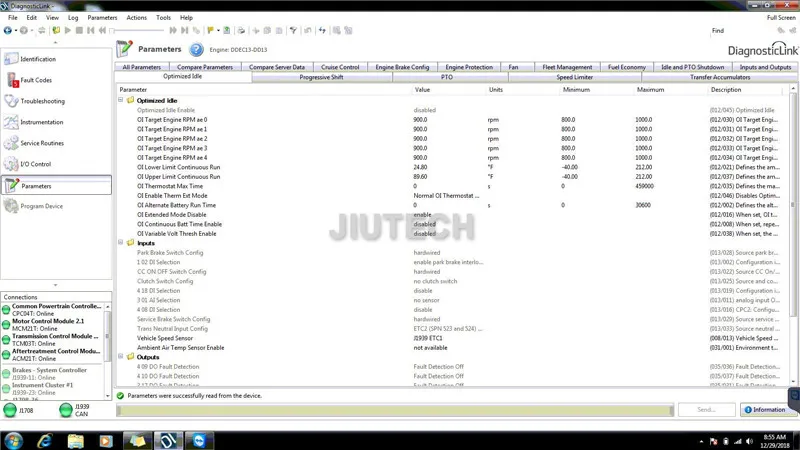
Task: Click the Full Screen link
Action: tap(781, 17)
